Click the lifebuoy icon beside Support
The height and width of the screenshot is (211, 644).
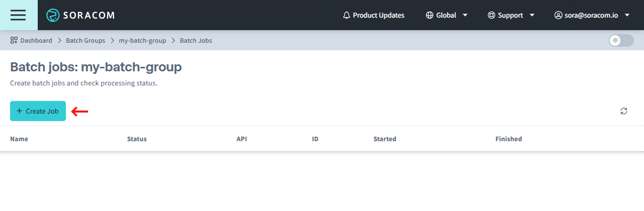pos(491,15)
